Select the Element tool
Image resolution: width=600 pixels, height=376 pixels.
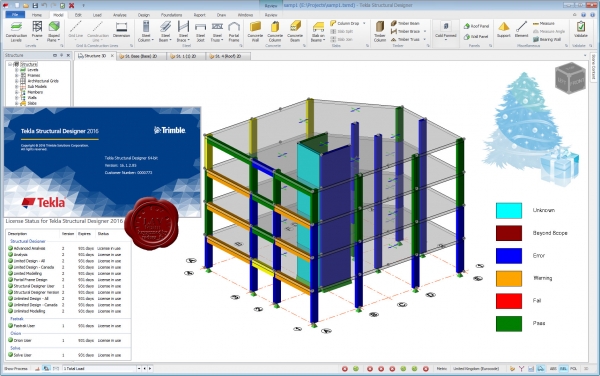521,29
